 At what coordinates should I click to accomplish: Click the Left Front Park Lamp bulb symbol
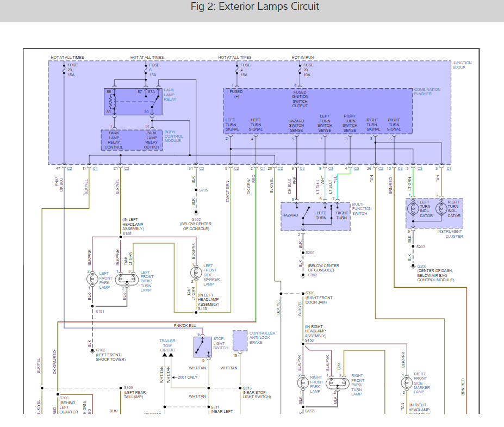pos(92,279)
